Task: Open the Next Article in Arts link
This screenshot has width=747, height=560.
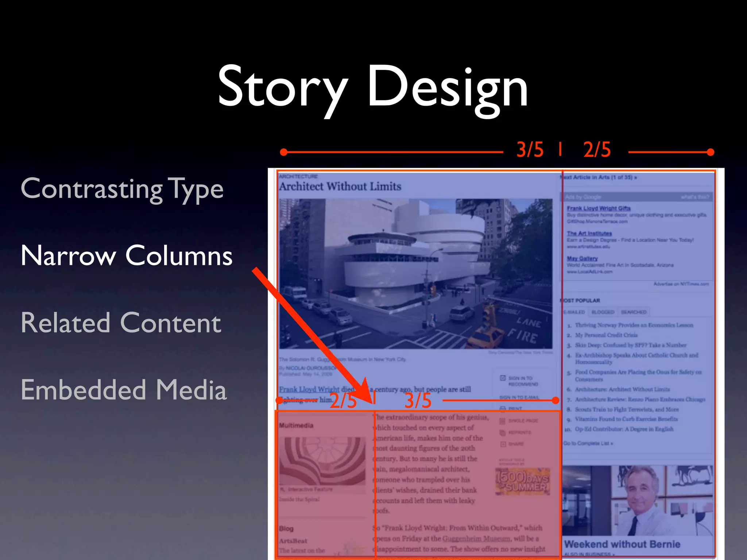Action: (599, 178)
